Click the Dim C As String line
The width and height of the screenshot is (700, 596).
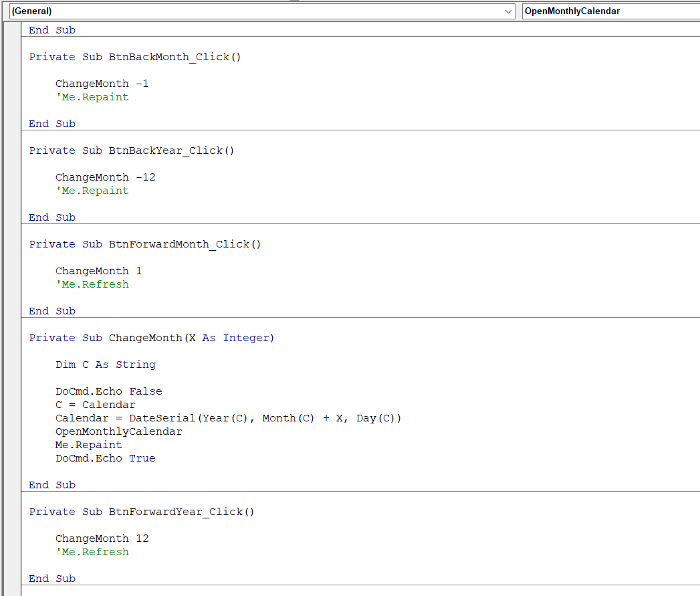(x=105, y=365)
